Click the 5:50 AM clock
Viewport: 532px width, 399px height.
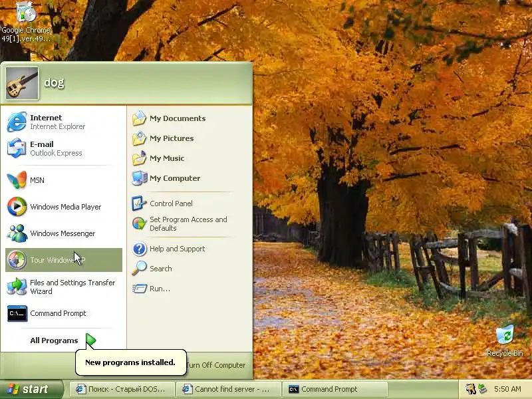(x=507, y=389)
